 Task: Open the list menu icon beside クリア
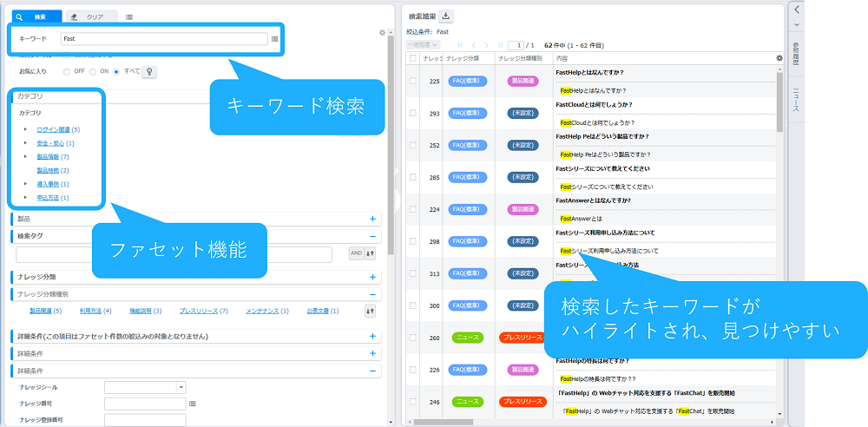coord(129,16)
